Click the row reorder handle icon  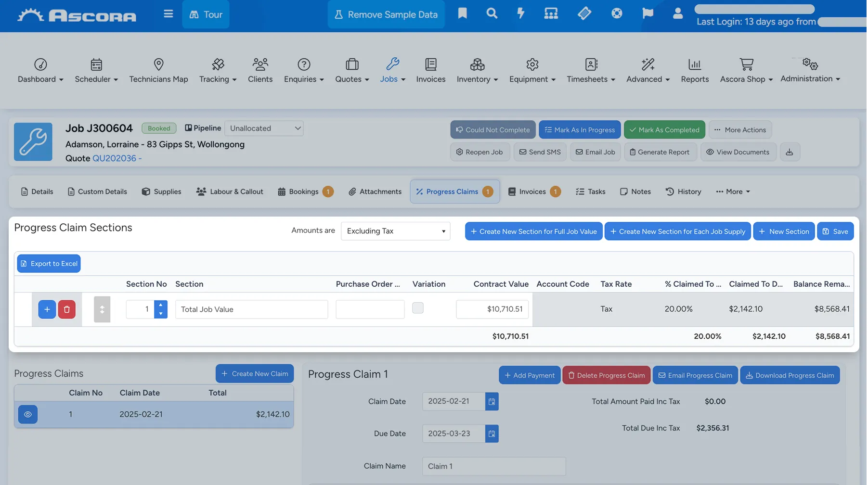102,309
